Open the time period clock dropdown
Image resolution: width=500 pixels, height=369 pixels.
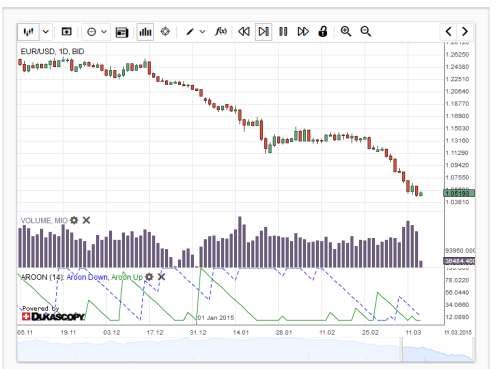tap(96, 32)
